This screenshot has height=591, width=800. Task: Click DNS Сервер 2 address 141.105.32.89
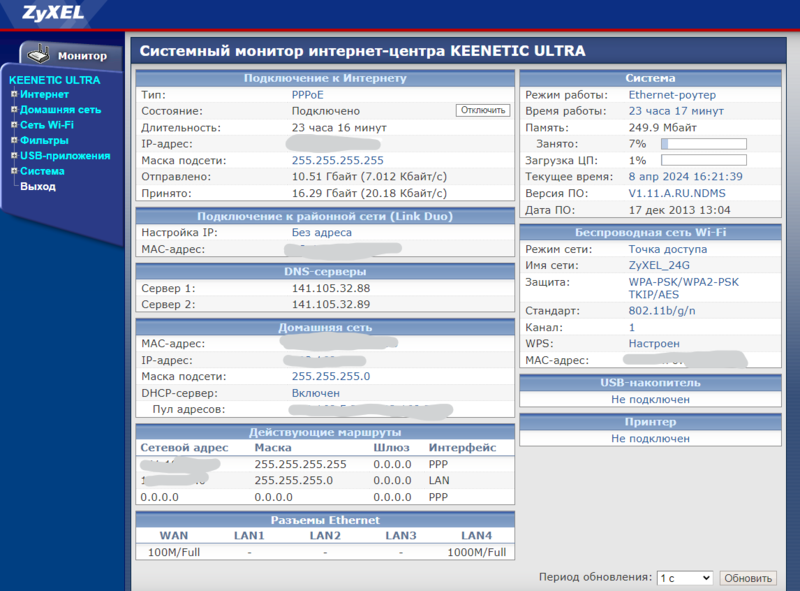[x=331, y=304]
